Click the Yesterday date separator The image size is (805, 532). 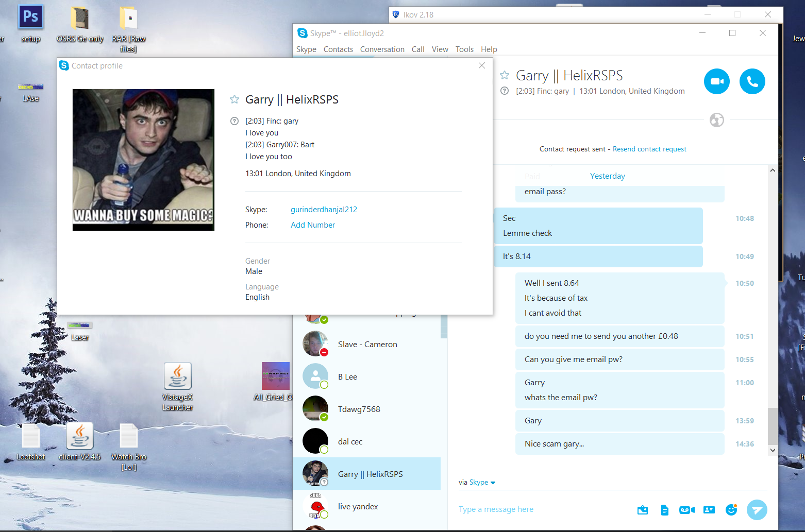(x=608, y=176)
